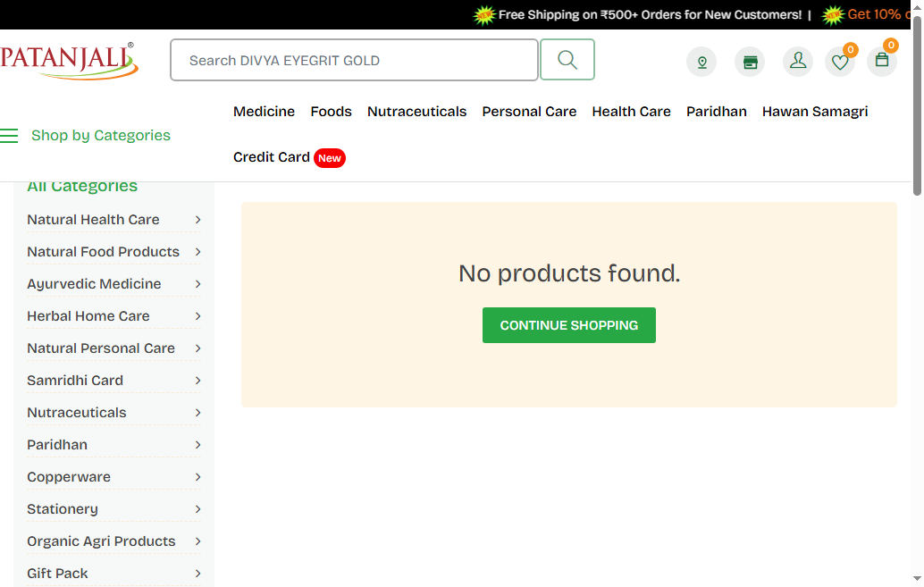This screenshot has height=587, width=924.
Task: Select Stationery category text
Action: (63, 509)
